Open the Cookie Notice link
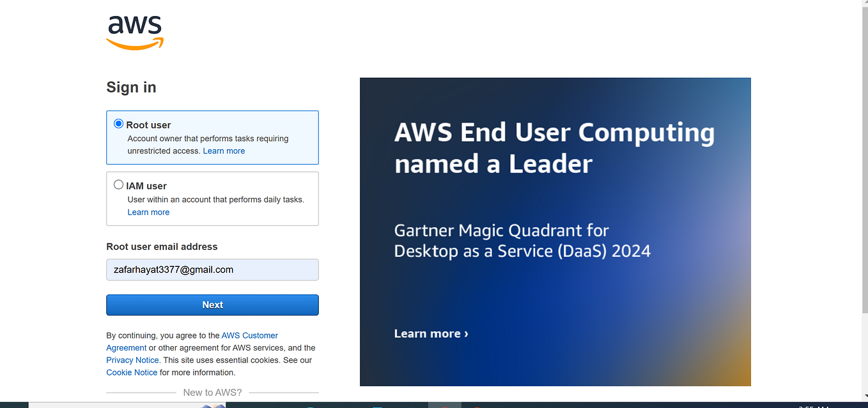The image size is (868, 408). pyautogui.click(x=131, y=372)
